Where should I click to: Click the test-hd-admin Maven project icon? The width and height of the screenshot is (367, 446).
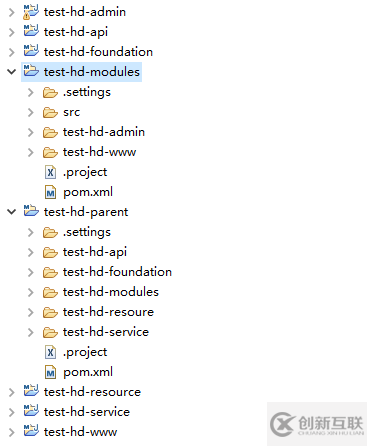[31, 12]
